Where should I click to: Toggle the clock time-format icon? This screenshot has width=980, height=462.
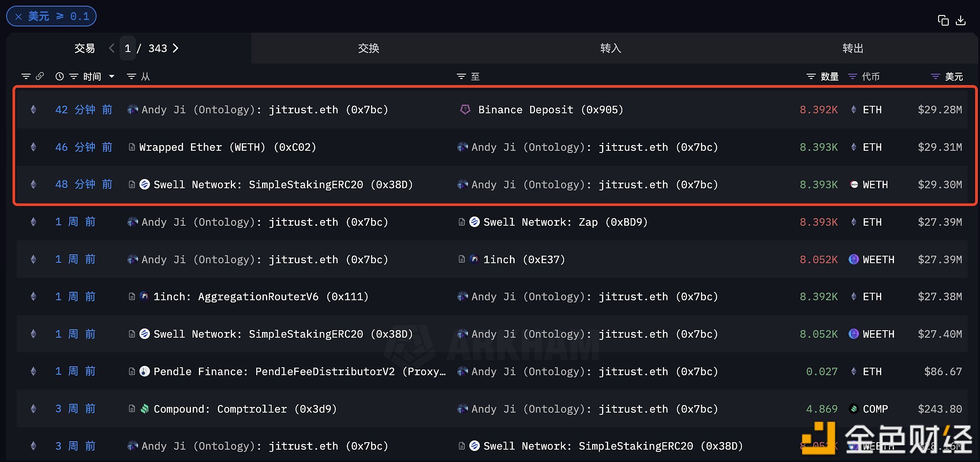60,76
